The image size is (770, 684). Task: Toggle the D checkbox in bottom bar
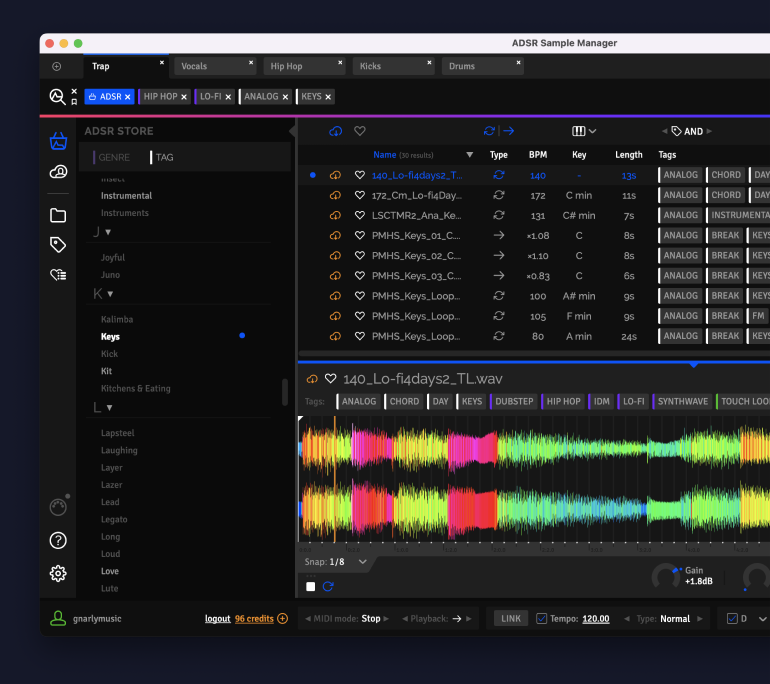732,619
